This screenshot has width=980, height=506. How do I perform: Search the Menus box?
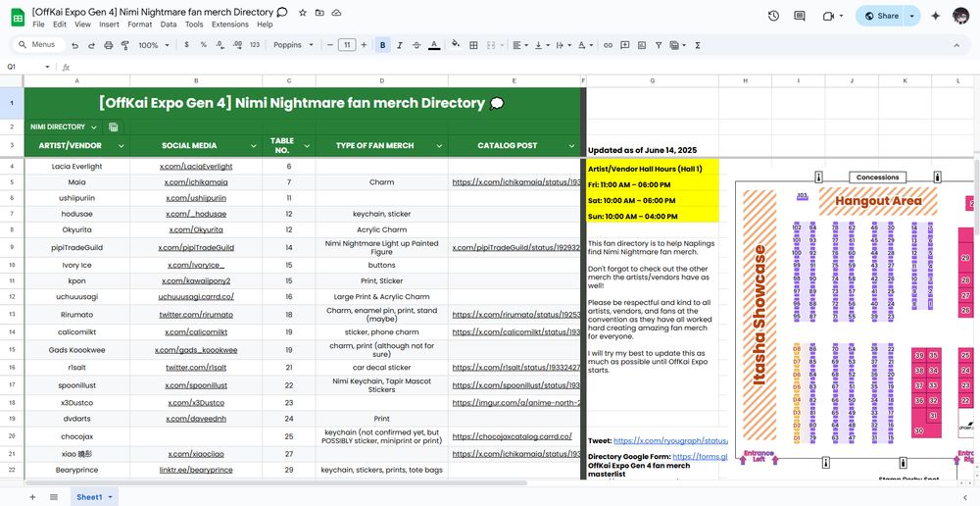(38, 45)
